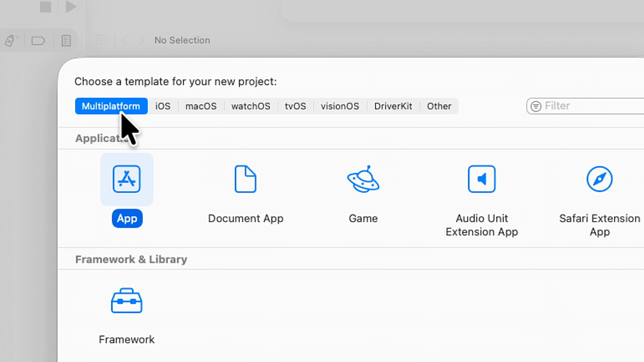
Task: Select the App template icon
Action: 127,179
